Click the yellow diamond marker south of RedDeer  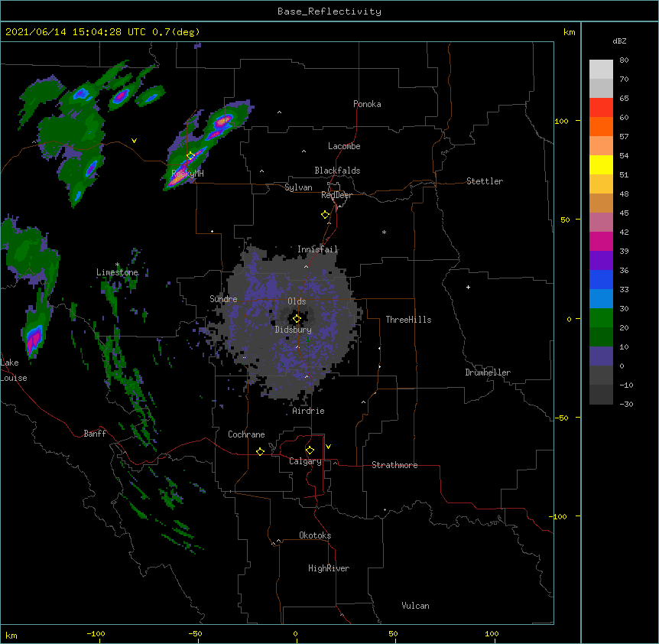[325, 214]
